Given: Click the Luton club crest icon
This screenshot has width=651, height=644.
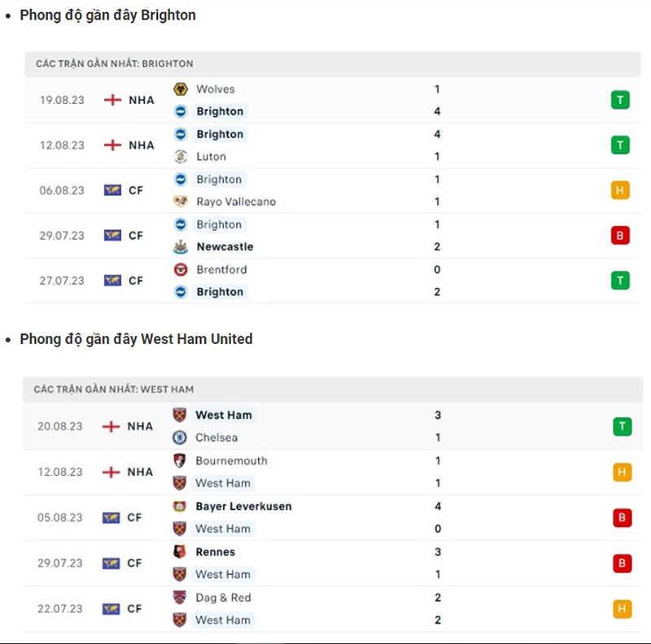Looking at the screenshot, I should [181, 157].
